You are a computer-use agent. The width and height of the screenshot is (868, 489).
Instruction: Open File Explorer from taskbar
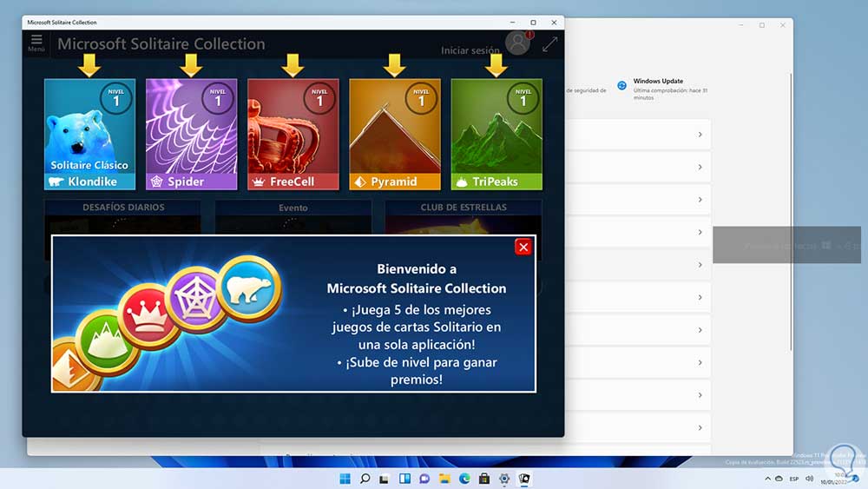pyautogui.click(x=444, y=479)
